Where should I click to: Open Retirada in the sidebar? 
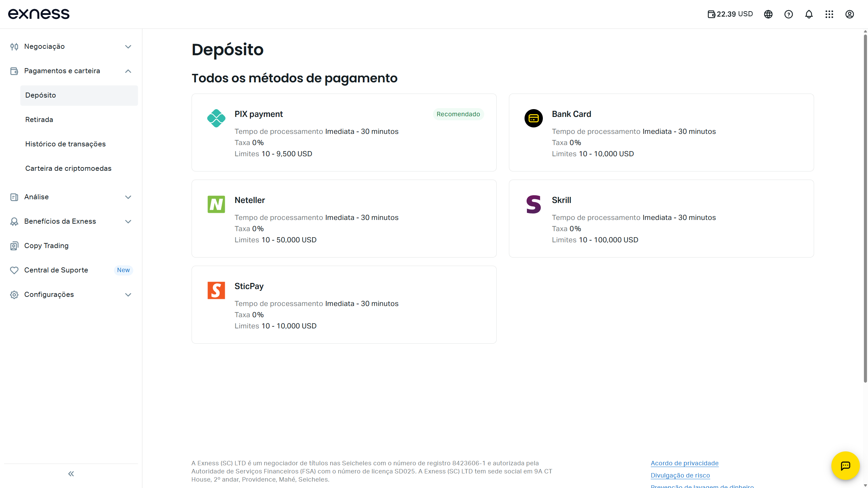coord(79,120)
